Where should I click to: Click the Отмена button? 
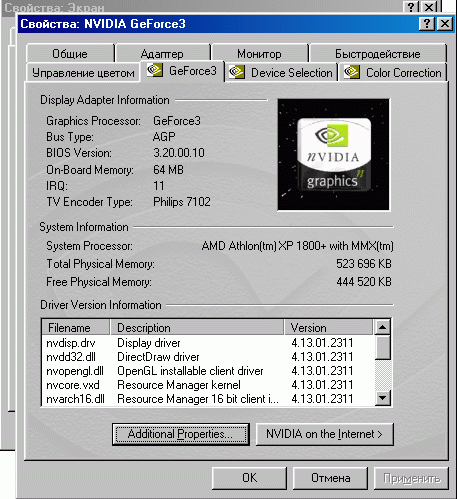click(x=330, y=478)
